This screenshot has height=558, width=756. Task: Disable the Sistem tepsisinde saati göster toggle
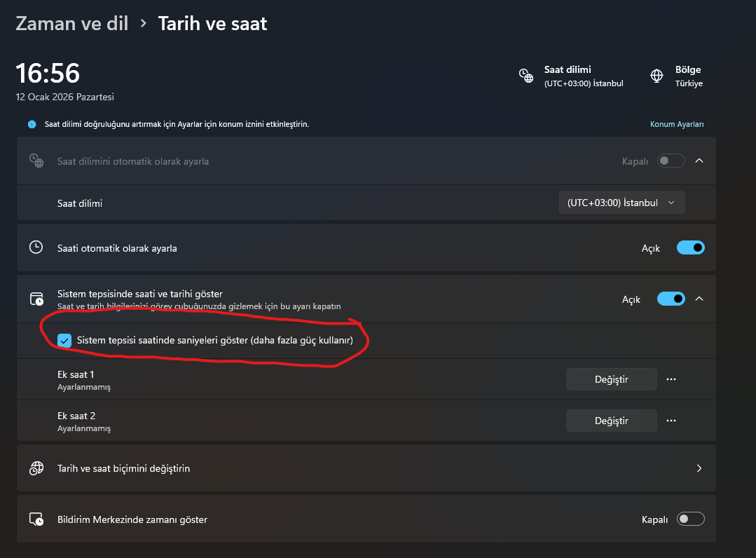671,299
